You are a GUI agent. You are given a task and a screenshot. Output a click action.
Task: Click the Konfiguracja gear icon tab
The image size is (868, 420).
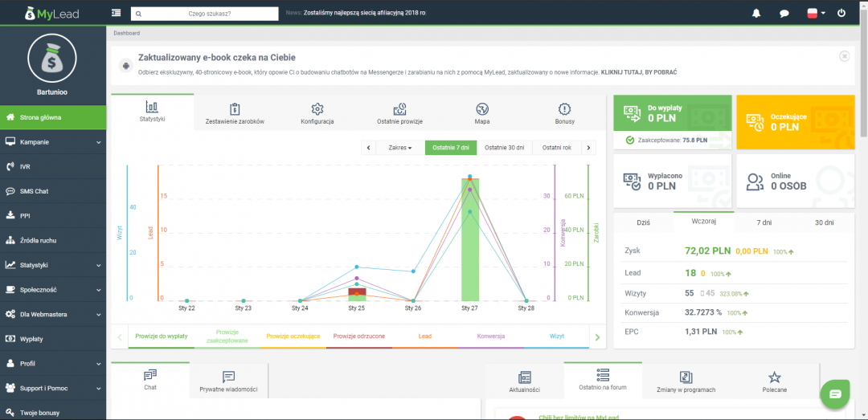pyautogui.click(x=317, y=113)
